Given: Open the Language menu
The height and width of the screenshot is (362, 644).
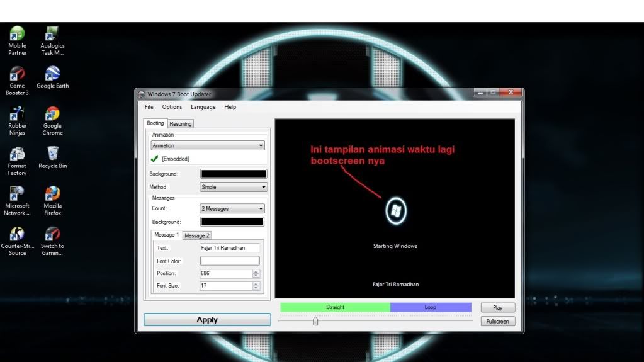Looking at the screenshot, I should point(203,107).
